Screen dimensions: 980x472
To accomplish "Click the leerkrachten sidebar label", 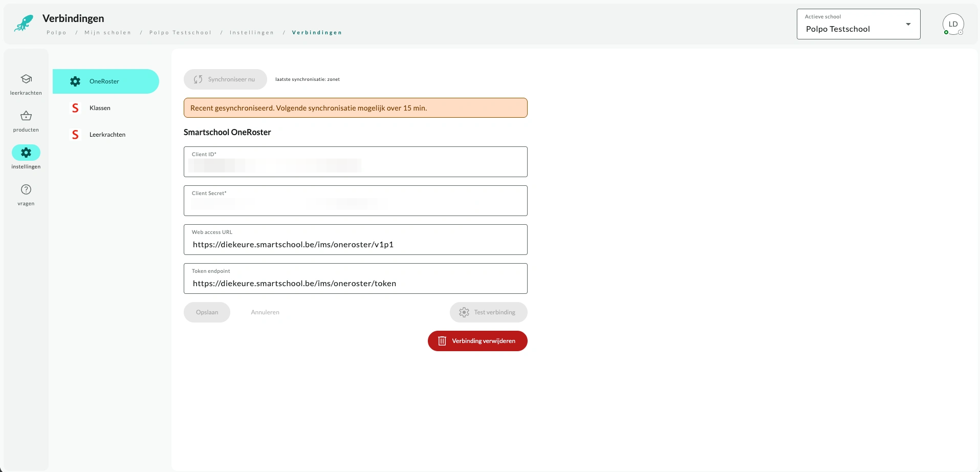I will point(26,93).
